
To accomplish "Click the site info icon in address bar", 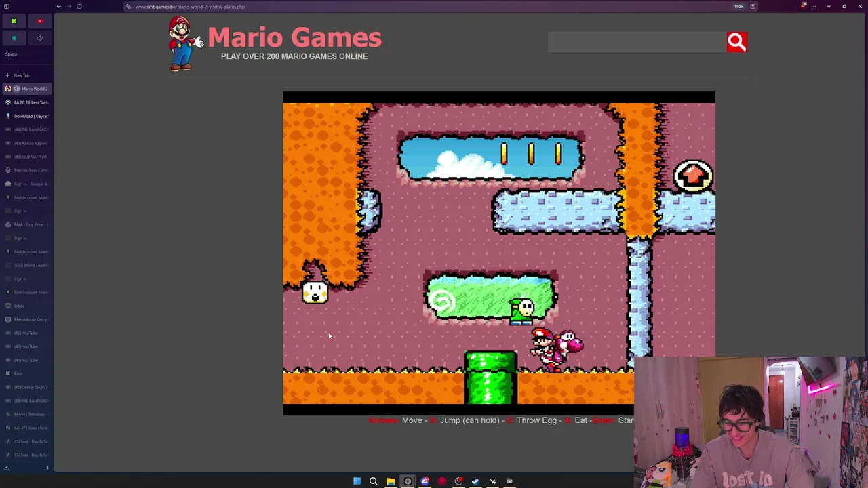I will click(x=128, y=7).
